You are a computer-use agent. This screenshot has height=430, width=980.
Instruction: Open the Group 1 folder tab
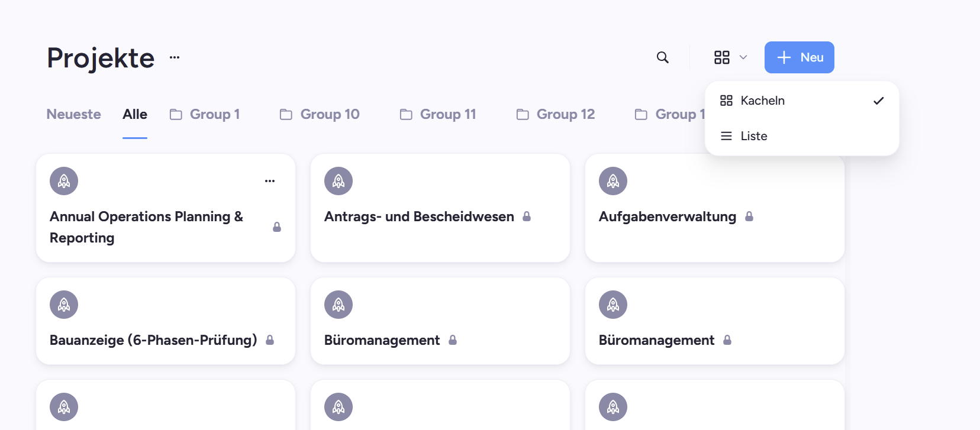coord(205,114)
